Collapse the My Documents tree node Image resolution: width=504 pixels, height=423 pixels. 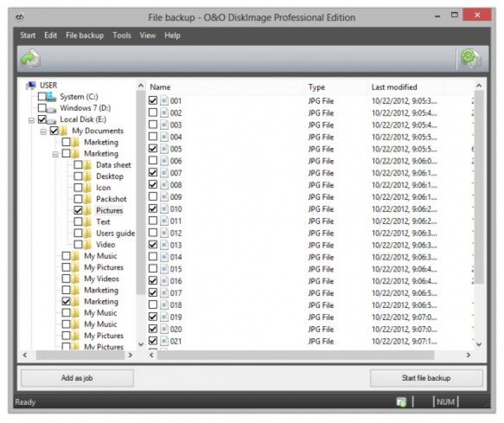(44, 132)
